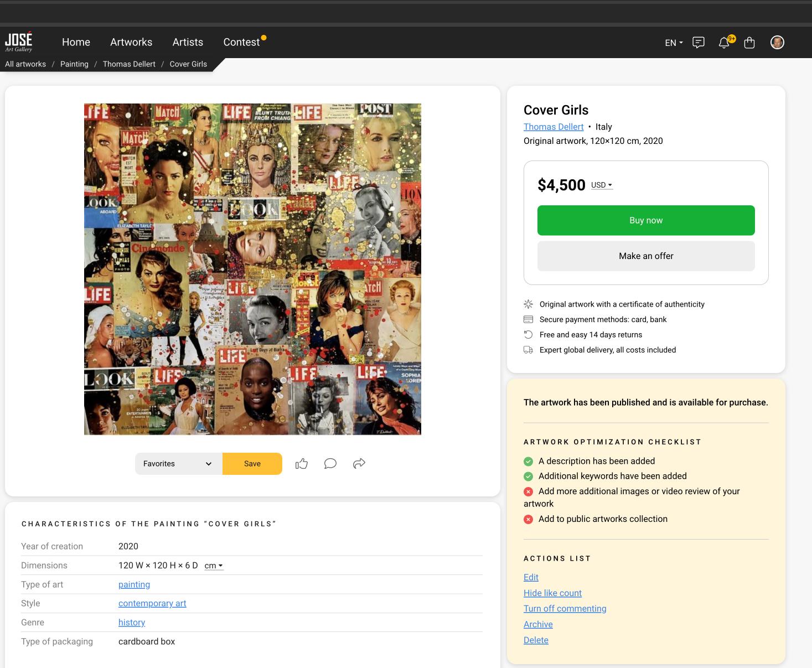Click the 2020 year of creation value
Screen dimensions: 812x668
click(x=128, y=546)
